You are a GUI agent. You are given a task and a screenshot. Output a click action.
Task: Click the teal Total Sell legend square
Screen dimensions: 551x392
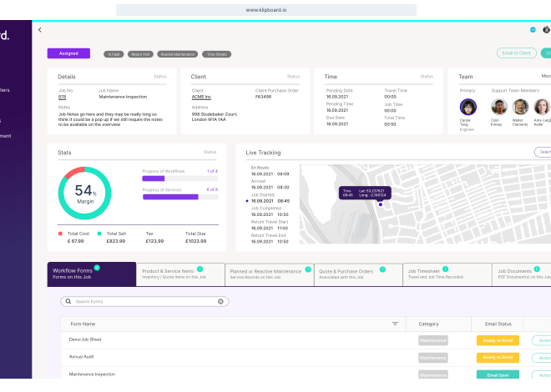click(99, 234)
